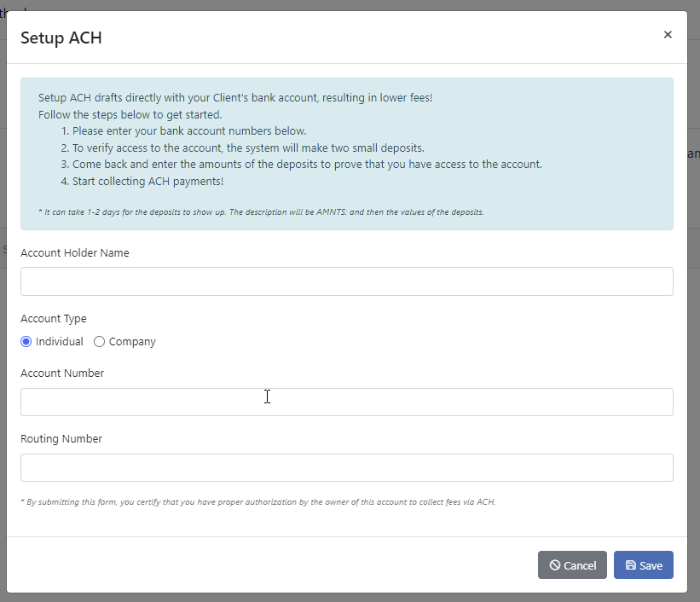Click the Account Number label
This screenshot has height=602, width=700.
(62, 373)
